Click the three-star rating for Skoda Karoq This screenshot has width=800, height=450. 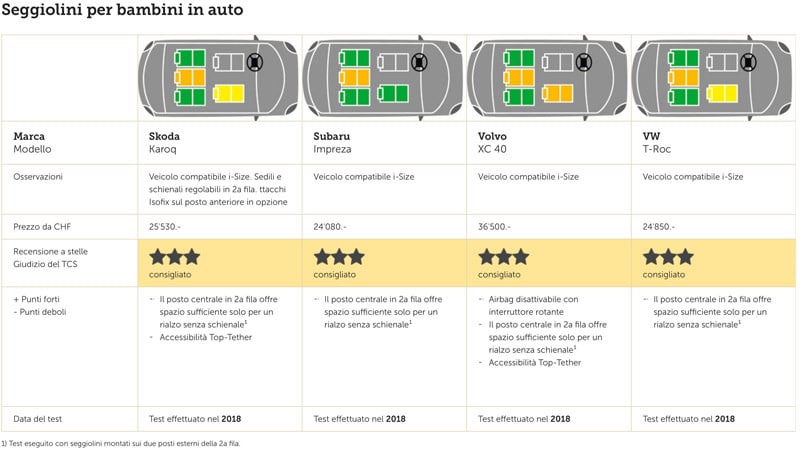coord(174,257)
